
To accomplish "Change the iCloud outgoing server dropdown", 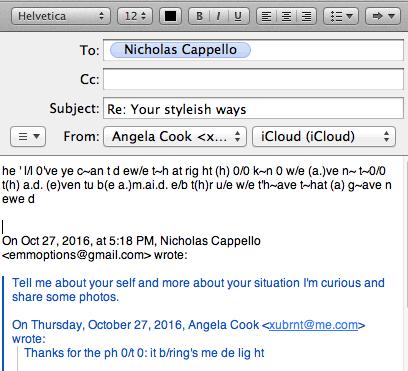I will [324, 137].
